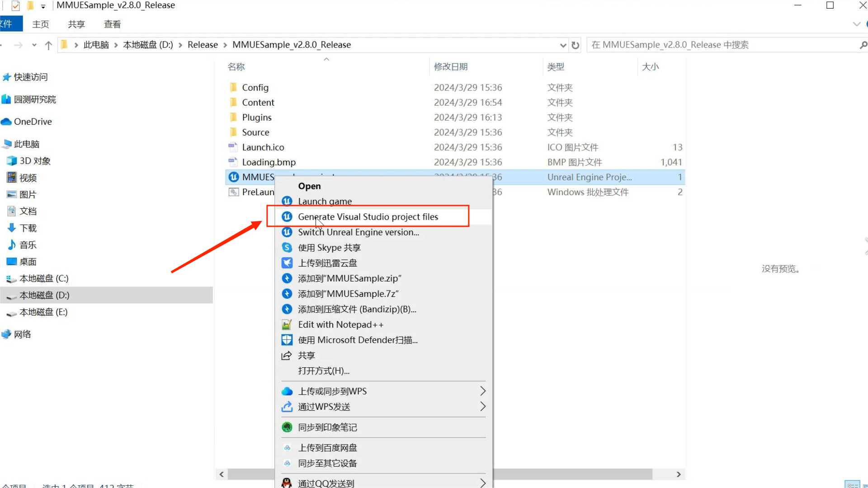Image resolution: width=868 pixels, height=488 pixels.
Task: Click the OneDrive cloud icon in sidebar
Action: (6, 122)
